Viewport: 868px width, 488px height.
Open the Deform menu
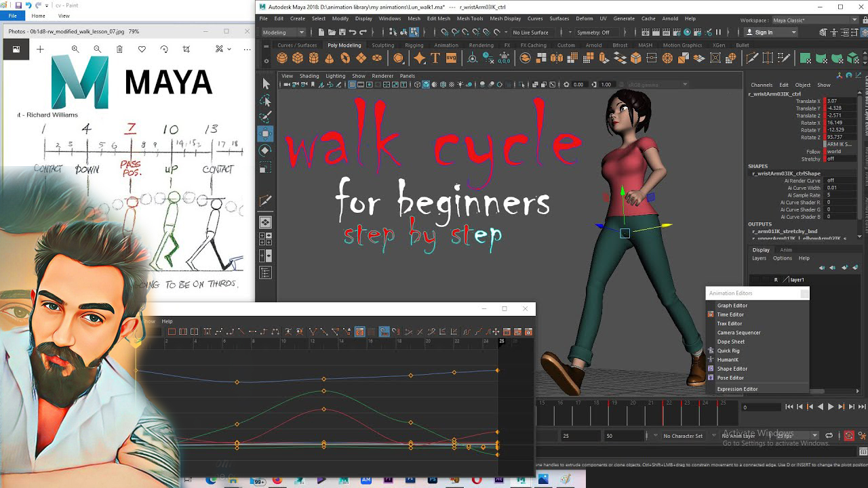tap(584, 18)
